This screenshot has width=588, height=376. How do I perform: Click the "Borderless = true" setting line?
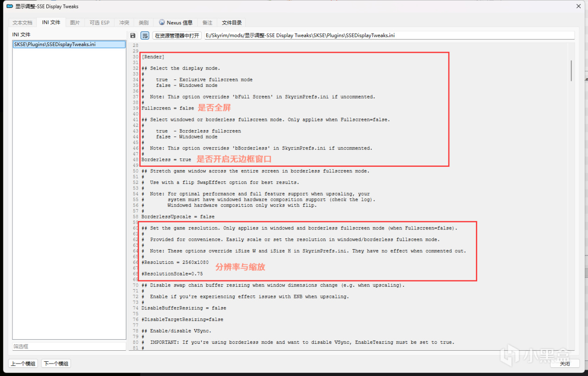166,160
